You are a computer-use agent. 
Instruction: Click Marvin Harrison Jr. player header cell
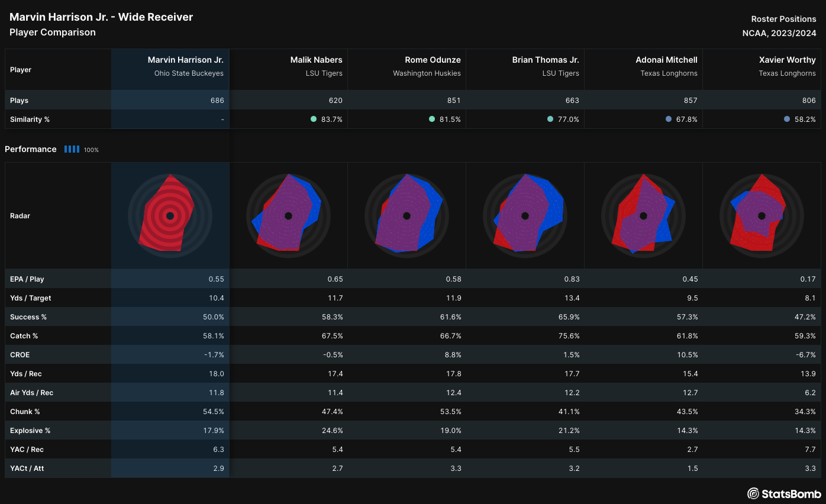point(170,69)
